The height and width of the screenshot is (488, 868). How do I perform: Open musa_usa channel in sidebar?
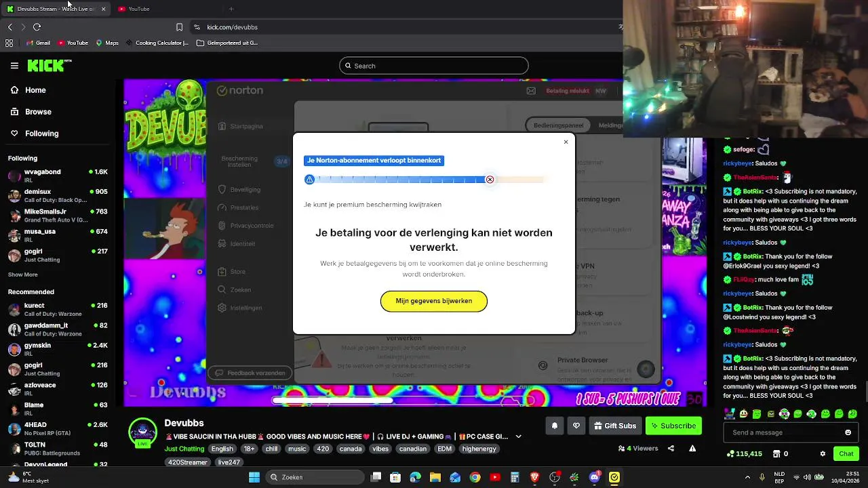[x=58, y=235]
